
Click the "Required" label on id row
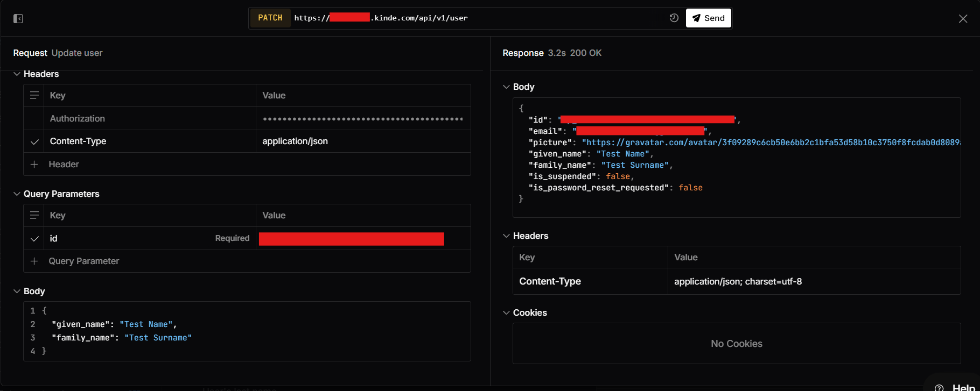[x=232, y=238]
